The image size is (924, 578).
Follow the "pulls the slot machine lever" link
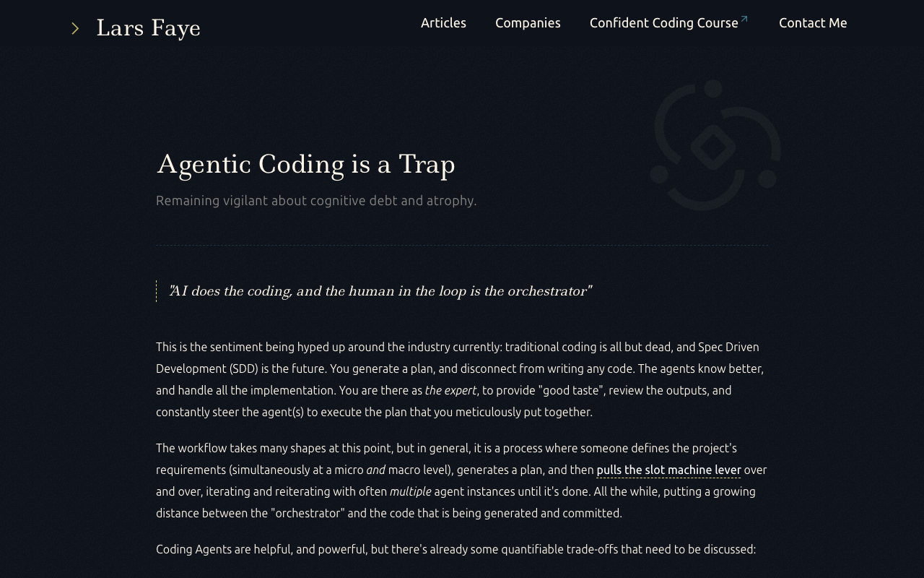[x=668, y=470]
